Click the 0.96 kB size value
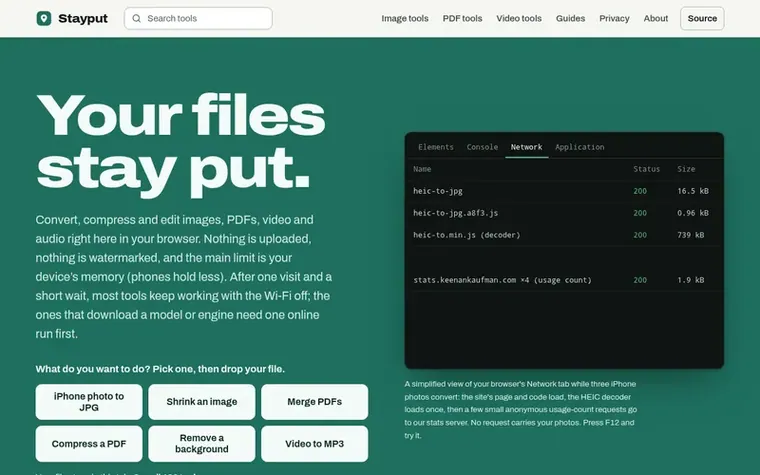 tap(693, 213)
